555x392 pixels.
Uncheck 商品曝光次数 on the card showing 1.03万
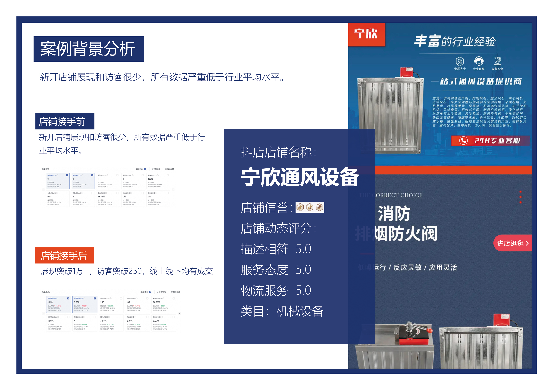click(68, 299)
